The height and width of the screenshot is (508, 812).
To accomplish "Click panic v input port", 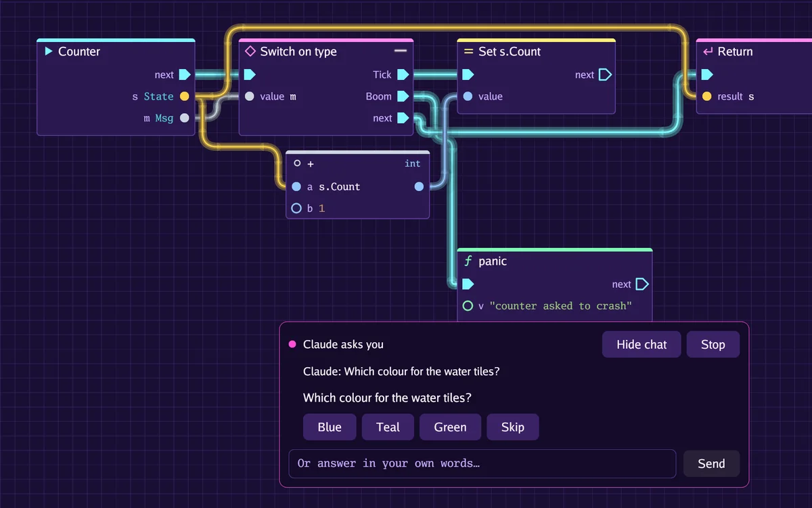I will (468, 306).
